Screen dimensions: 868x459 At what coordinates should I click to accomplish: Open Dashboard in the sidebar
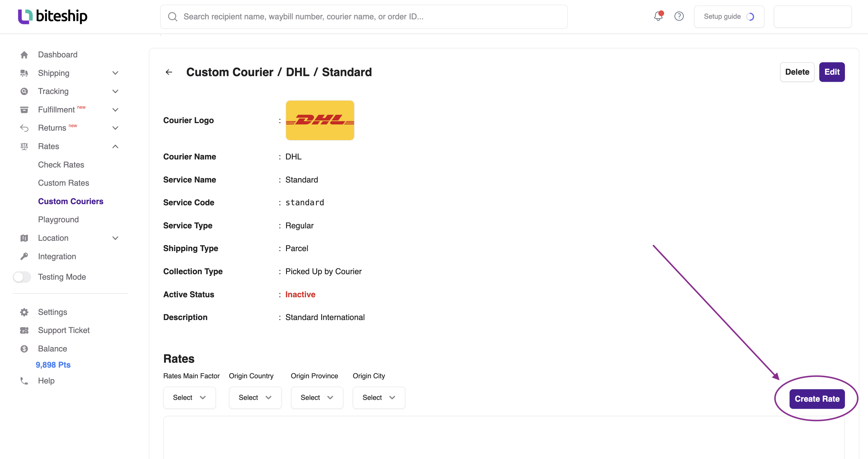[x=58, y=54]
